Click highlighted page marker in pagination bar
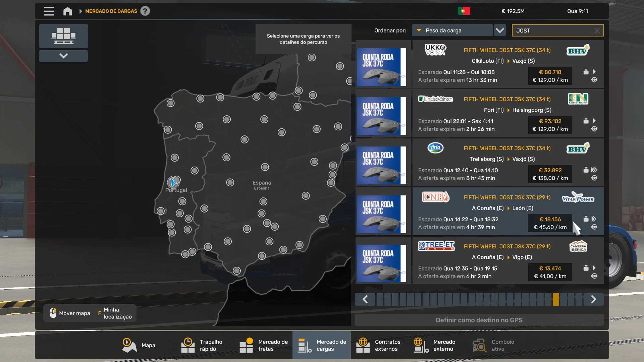Viewport: 644px width, 362px height. tap(556, 299)
